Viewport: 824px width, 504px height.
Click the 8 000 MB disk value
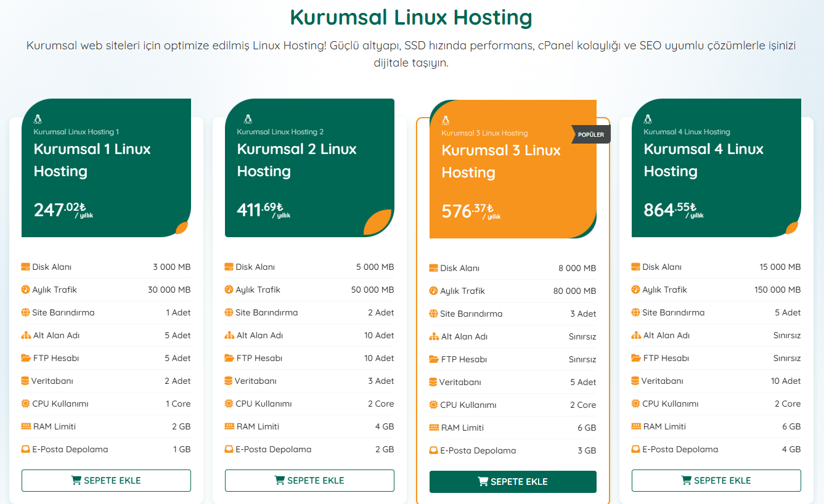(577, 268)
